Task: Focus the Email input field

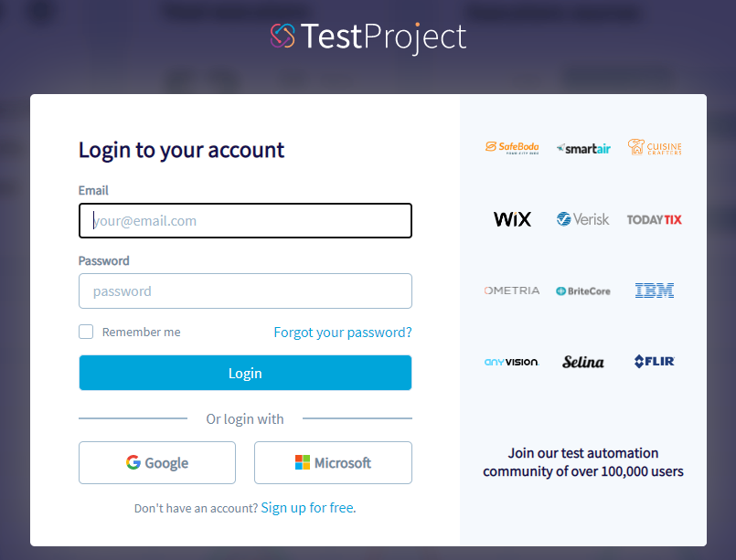Action: tap(245, 221)
